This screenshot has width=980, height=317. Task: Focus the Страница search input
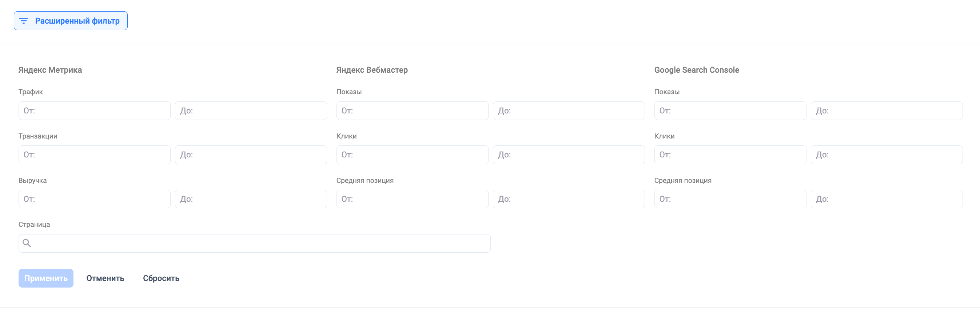coord(259,243)
